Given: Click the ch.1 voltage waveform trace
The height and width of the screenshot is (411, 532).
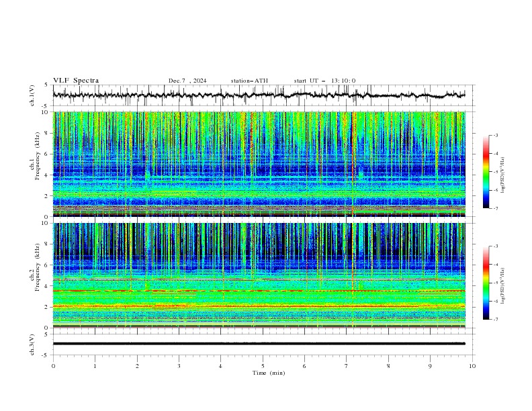Looking at the screenshot, I should [x=259, y=95].
